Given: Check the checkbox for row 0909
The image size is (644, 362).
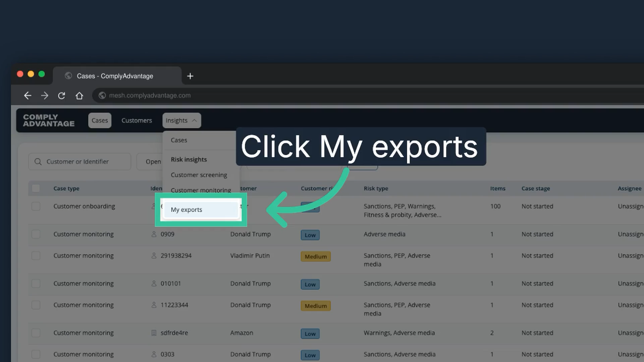Looking at the screenshot, I should (x=36, y=234).
